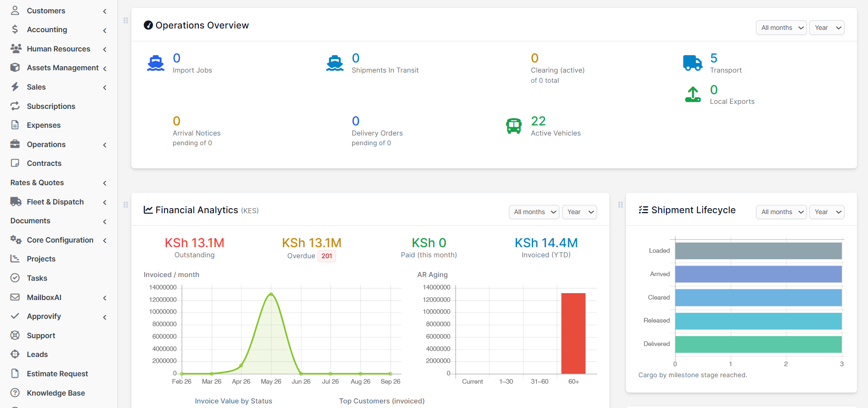The width and height of the screenshot is (868, 408).
Task: Click the May 26 peak chart point
Action: [x=271, y=294]
